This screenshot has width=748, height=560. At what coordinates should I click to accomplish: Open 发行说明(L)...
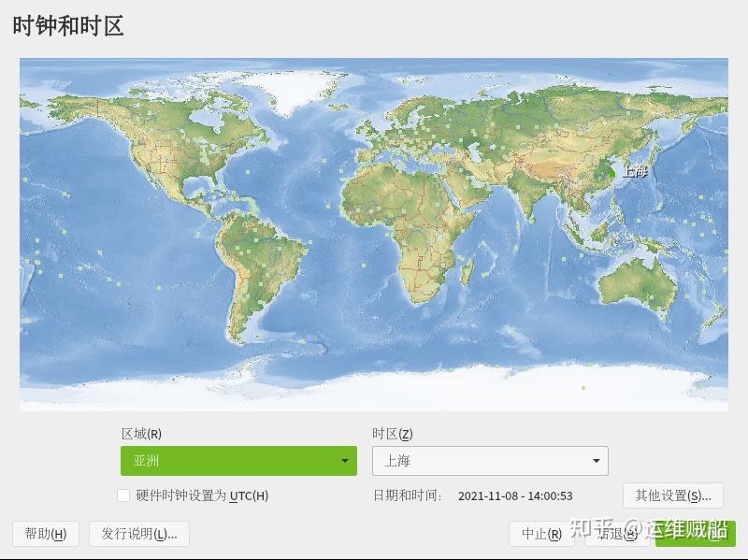point(138,534)
